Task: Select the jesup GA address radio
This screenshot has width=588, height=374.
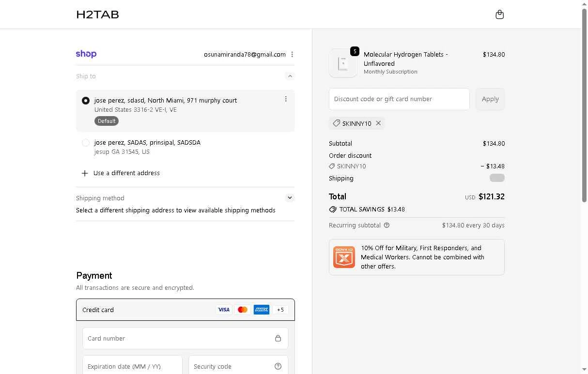Action: (x=86, y=143)
